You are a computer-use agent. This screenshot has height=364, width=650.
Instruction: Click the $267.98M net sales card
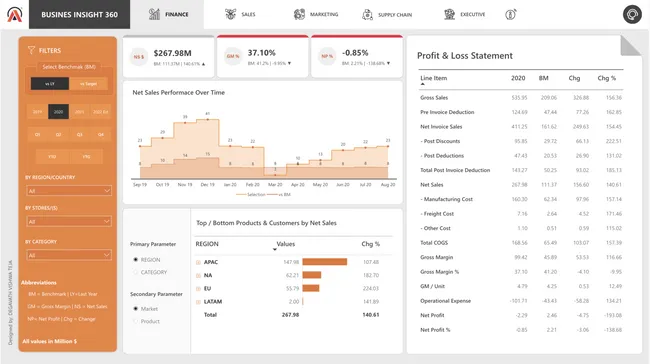pos(169,57)
